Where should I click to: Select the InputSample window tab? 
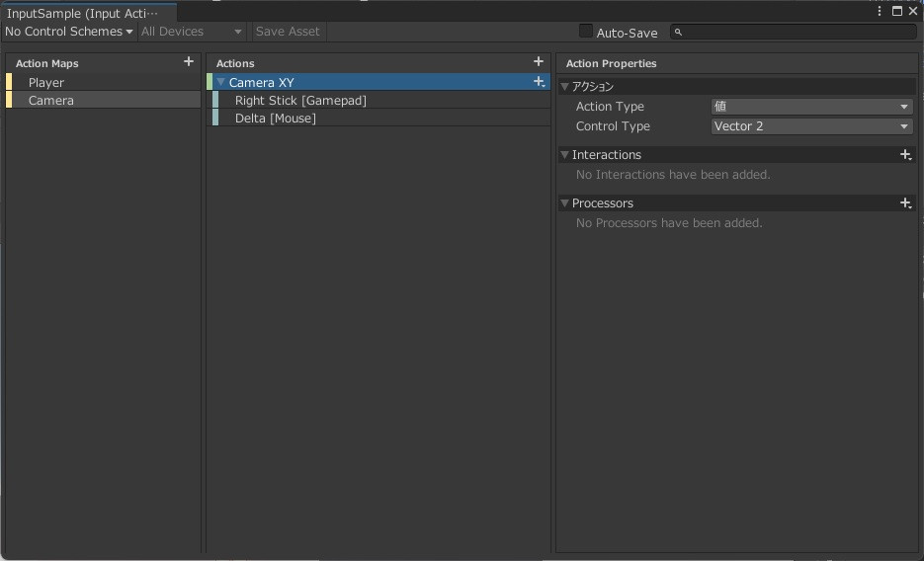83,14
